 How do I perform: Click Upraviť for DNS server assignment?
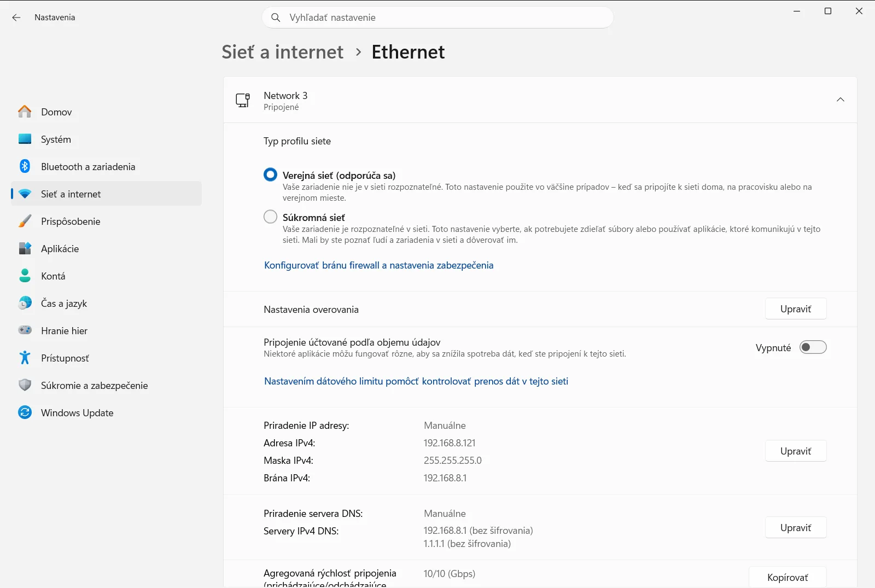tap(796, 528)
